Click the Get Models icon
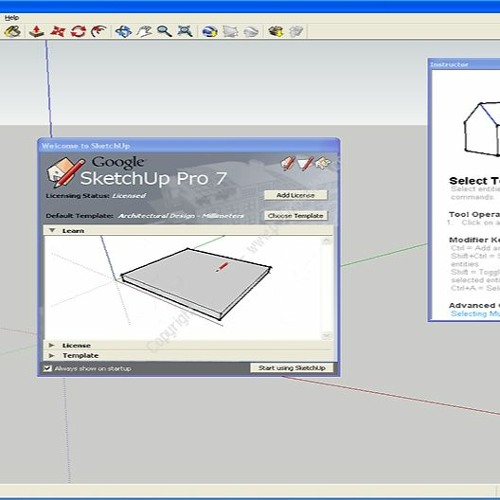500x500 pixels. [x=276, y=32]
